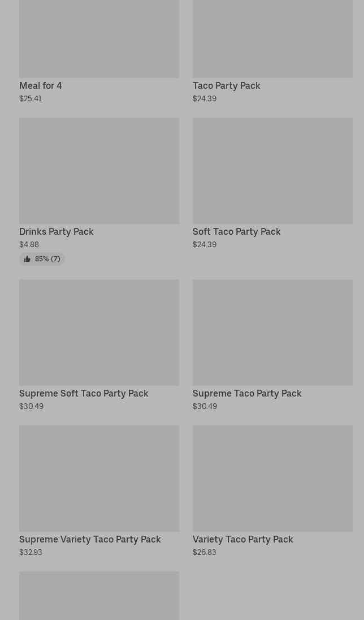This screenshot has height=620, width=364.
Task: Click the $32.93 price label
Action: pos(31,552)
